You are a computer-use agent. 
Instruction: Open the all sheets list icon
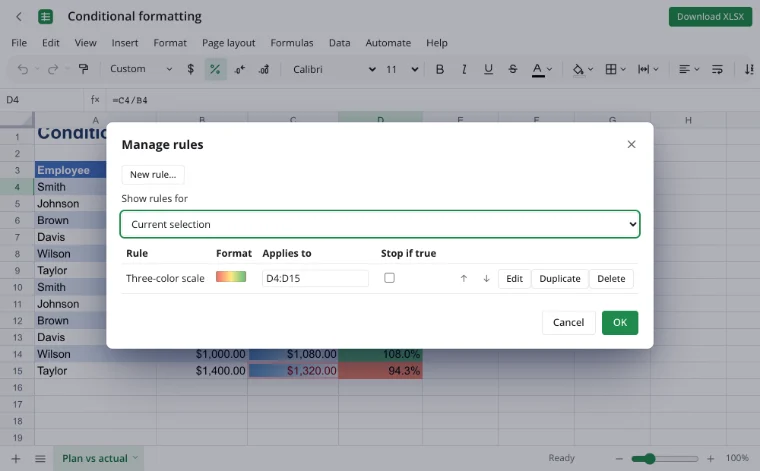(40, 458)
